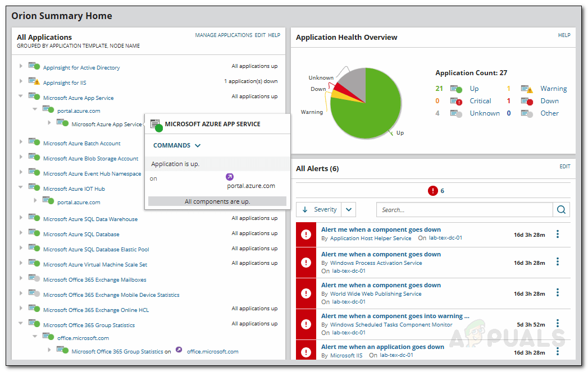Collapse Microsoft Office 365 Group Statistics node

[x=21, y=323]
